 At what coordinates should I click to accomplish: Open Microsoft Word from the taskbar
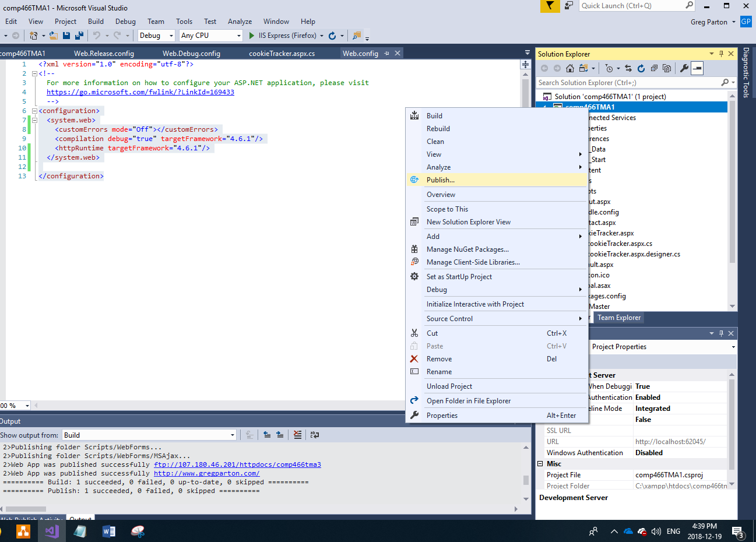[x=109, y=531]
